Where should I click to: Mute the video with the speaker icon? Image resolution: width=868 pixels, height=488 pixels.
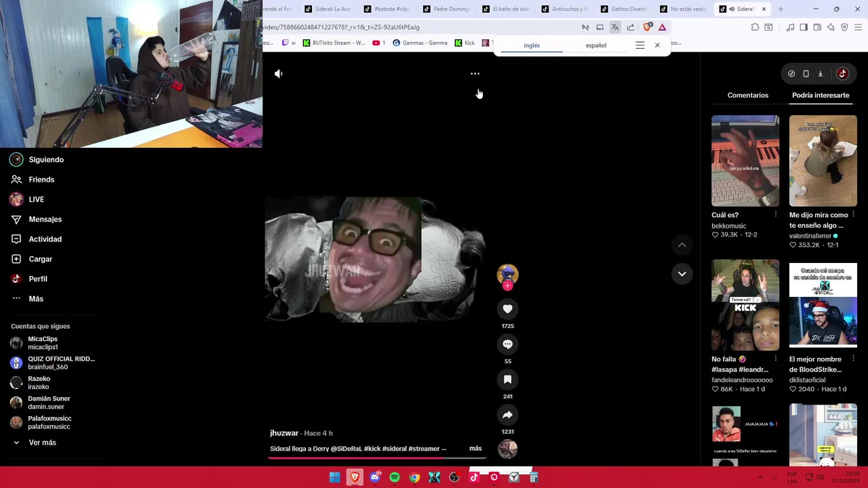[279, 73]
